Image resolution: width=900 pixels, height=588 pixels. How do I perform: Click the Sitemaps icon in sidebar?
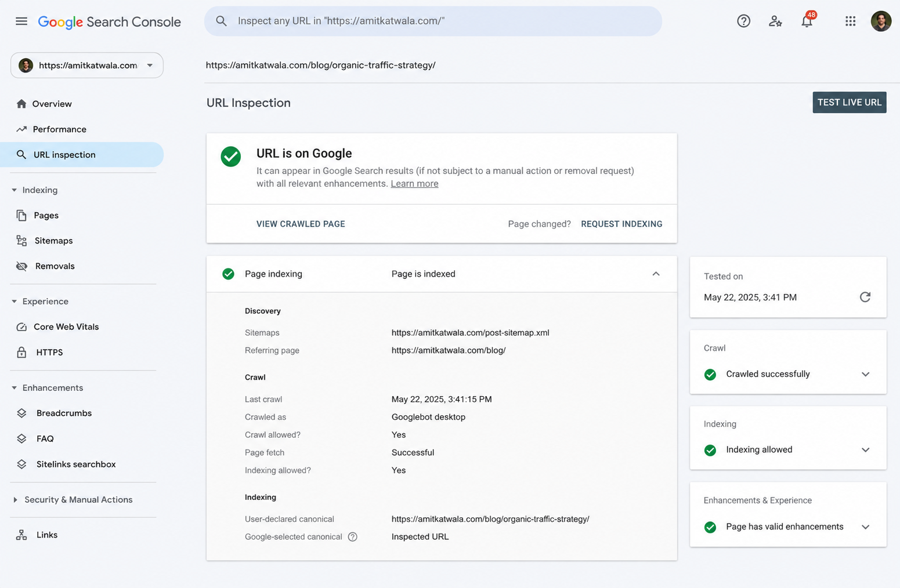pyautogui.click(x=21, y=241)
